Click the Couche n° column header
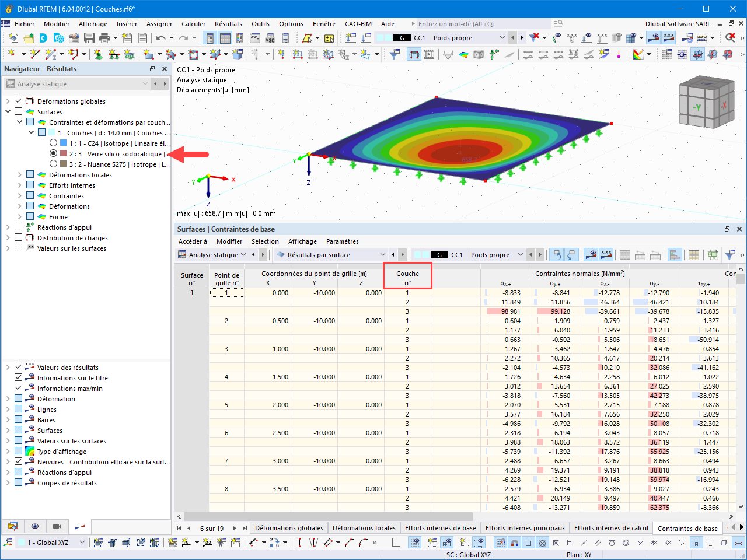 pos(407,278)
